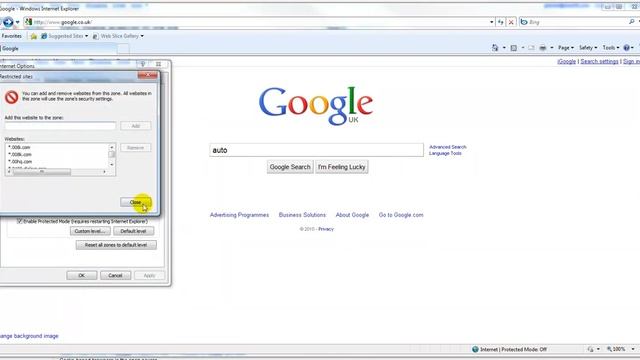Open the About Google link
Screen dimensions: 640x360
pos(352,215)
